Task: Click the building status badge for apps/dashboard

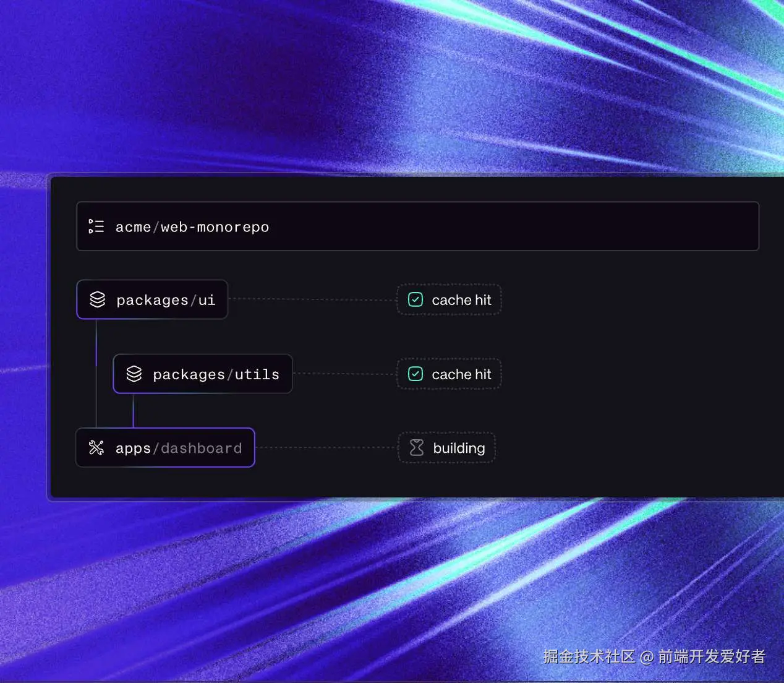Action: (x=447, y=447)
